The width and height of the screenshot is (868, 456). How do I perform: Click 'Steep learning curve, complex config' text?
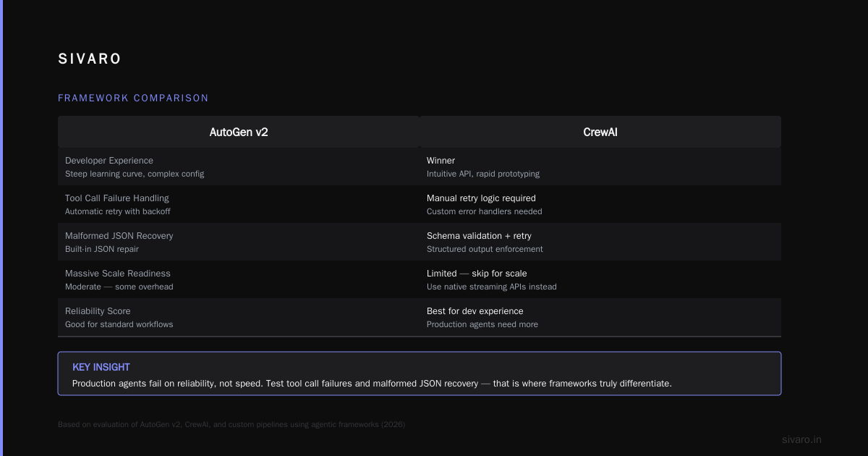pyautogui.click(x=135, y=174)
